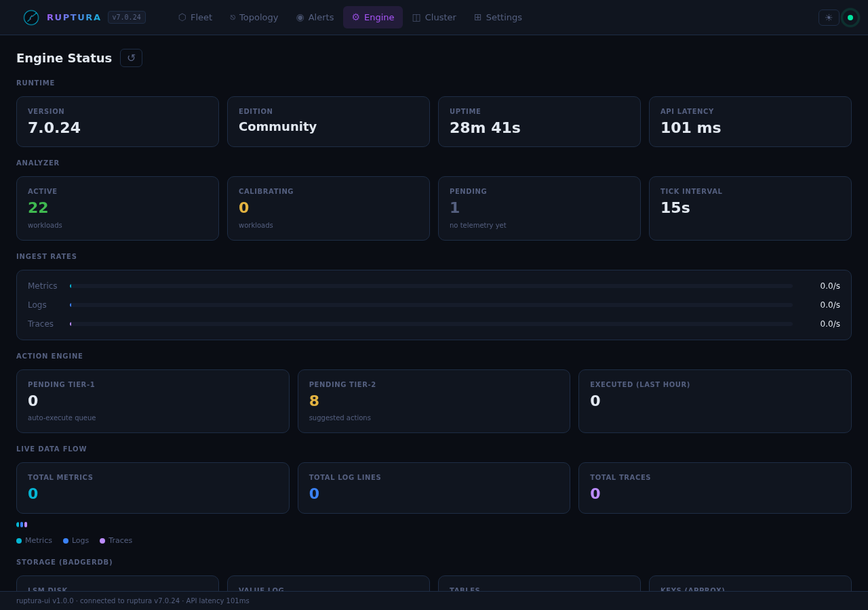Click the Ruptura logo icon

pyautogui.click(x=31, y=18)
